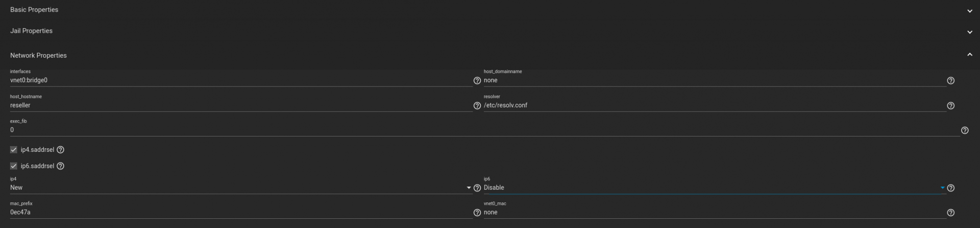Image resolution: width=980 pixels, height=228 pixels.
Task: Select the host_hostname field with reseller
Action: (241, 105)
